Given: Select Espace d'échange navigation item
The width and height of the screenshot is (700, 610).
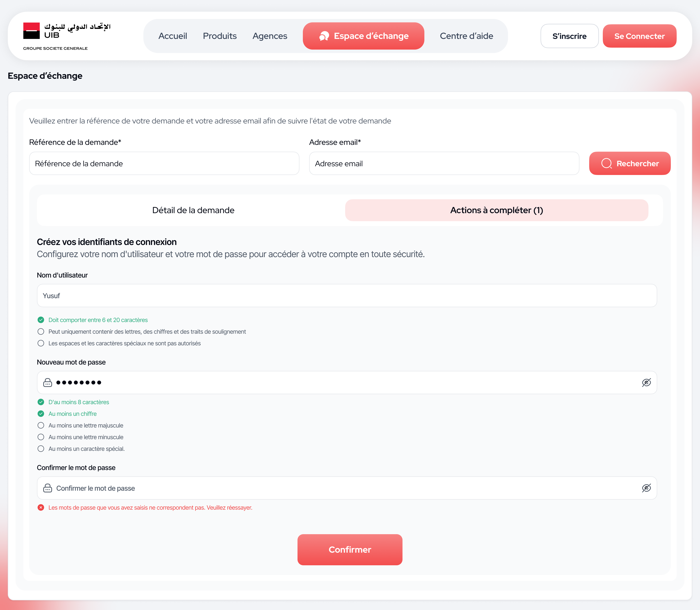Looking at the screenshot, I should (x=363, y=36).
